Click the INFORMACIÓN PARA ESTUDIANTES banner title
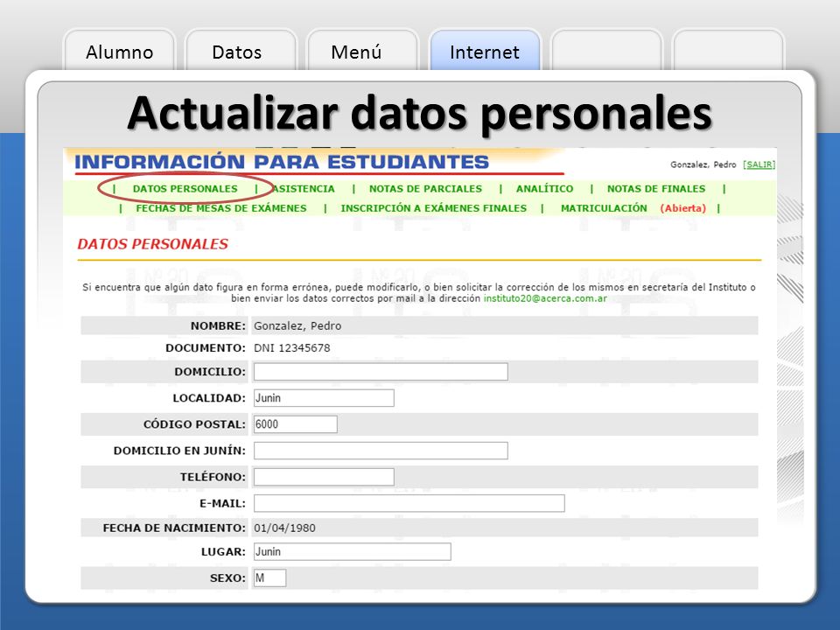 tap(282, 162)
